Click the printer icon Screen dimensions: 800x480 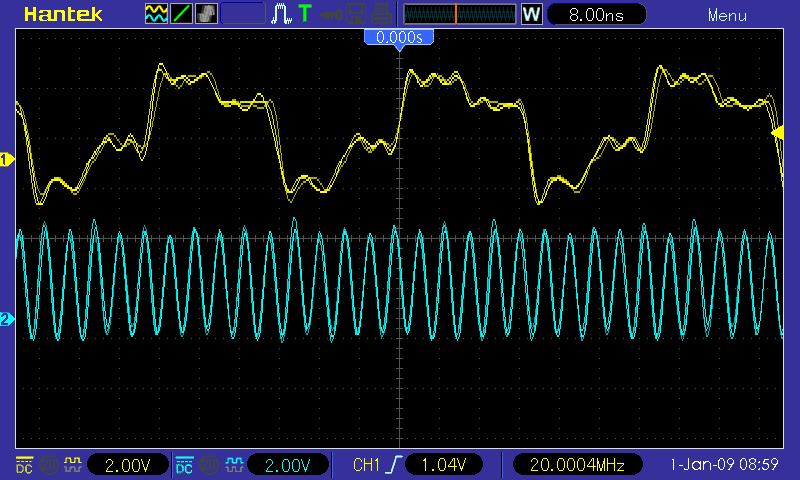pos(381,14)
